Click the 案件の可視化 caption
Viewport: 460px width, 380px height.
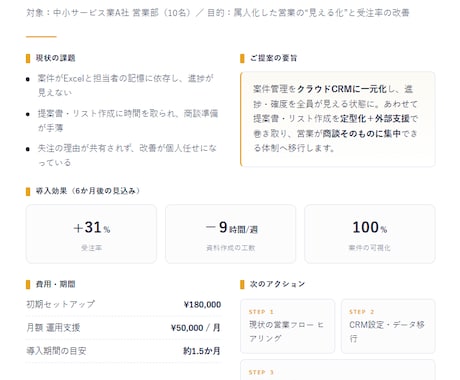(369, 248)
